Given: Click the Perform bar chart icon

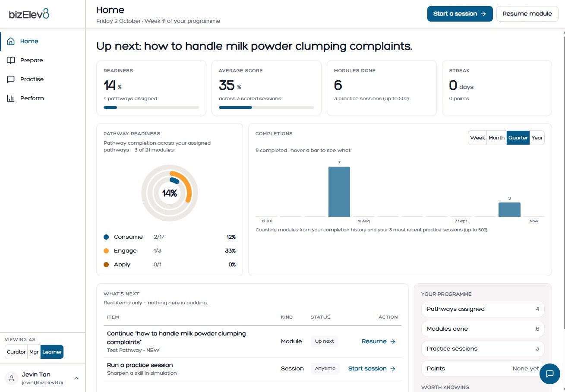Looking at the screenshot, I should point(11,98).
